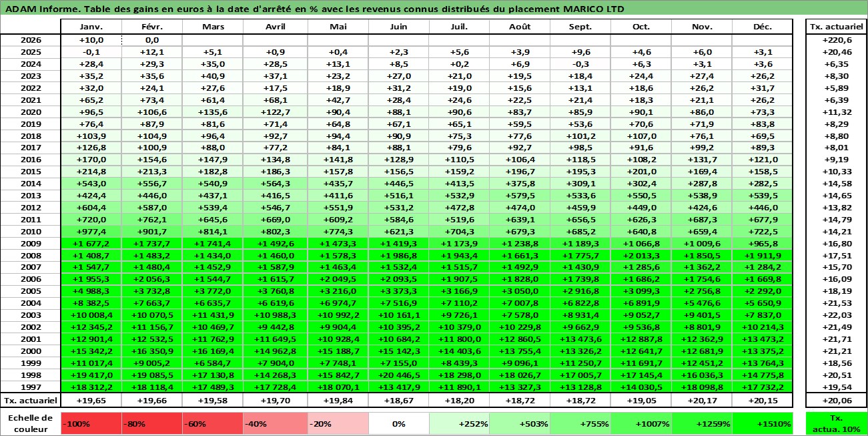868x436 pixels.
Task: Select the red -100% color scale swatch
Action: point(91,423)
